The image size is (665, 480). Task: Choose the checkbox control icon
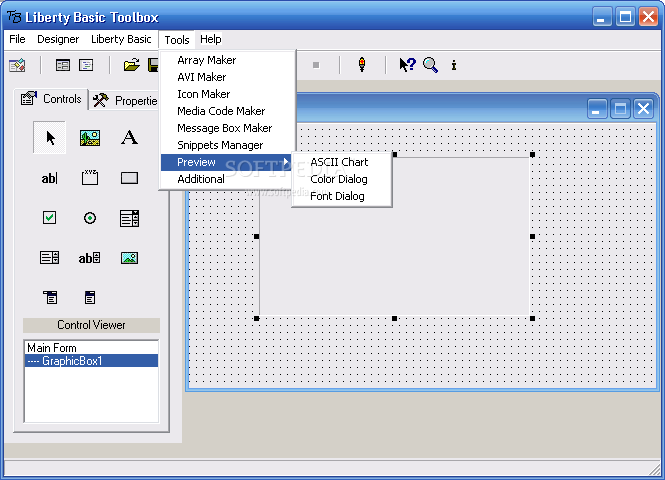[50, 218]
